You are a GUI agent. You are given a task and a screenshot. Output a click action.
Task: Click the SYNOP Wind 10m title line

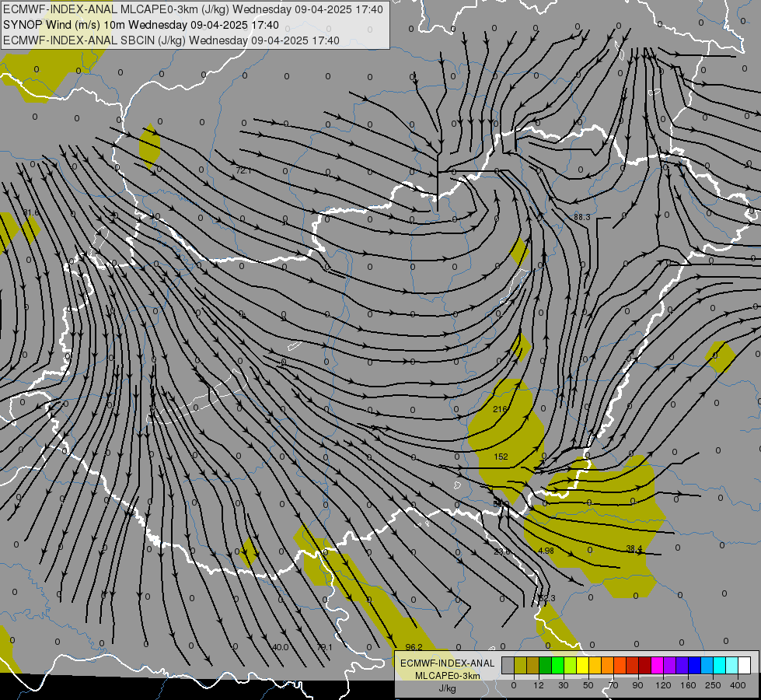tap(141, 25)
